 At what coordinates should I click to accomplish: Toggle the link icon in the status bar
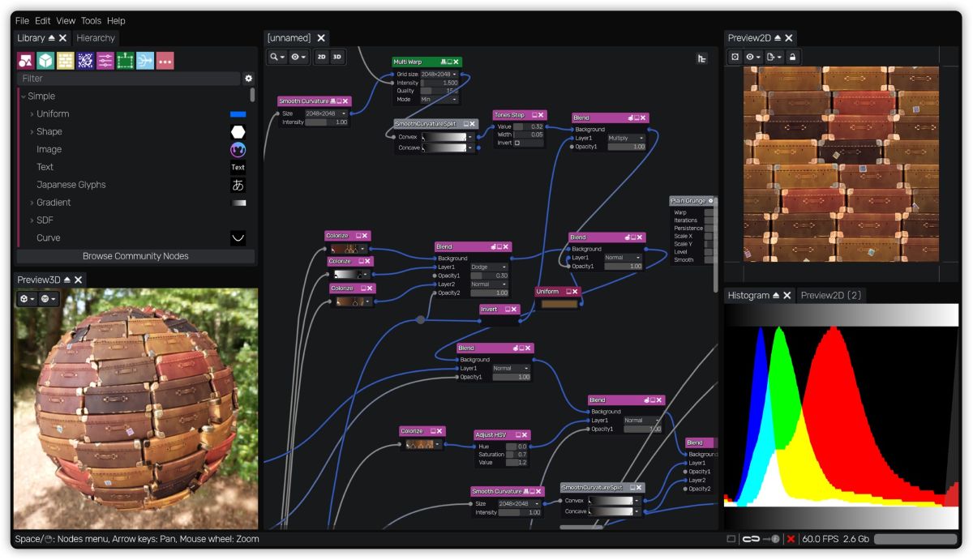pyautogui.click(x=751, y=539)
